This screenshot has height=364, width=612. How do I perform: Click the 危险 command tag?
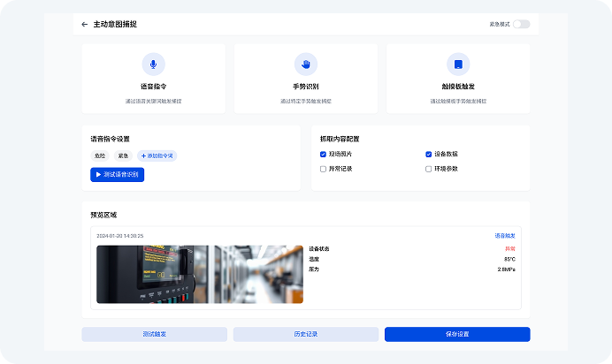point(100,155)
